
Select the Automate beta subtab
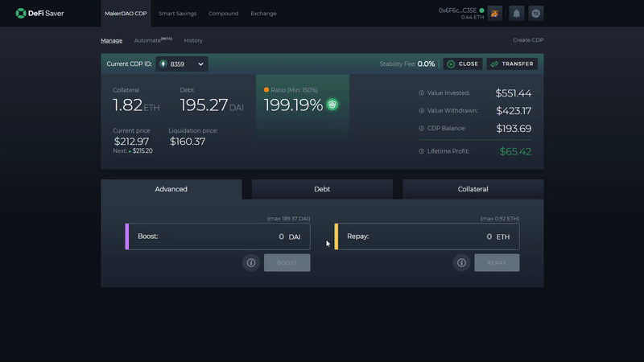[x=153, y=40]
